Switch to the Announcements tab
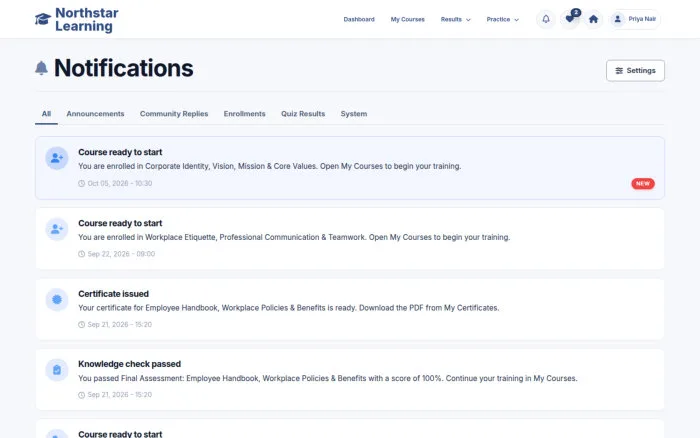 point(96,114)
